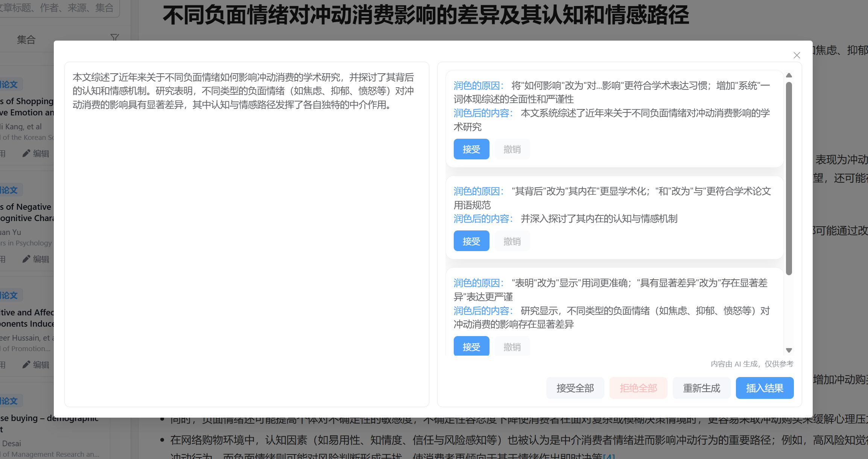This screenshot has width=868, height=459.
Task: Click the filter funnel icon beside 集合
Action: (115, 38)
